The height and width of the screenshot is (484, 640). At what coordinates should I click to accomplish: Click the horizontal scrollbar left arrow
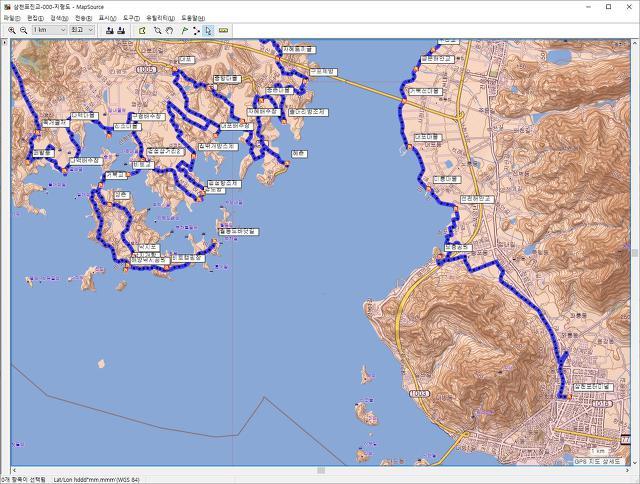[14, 470]
